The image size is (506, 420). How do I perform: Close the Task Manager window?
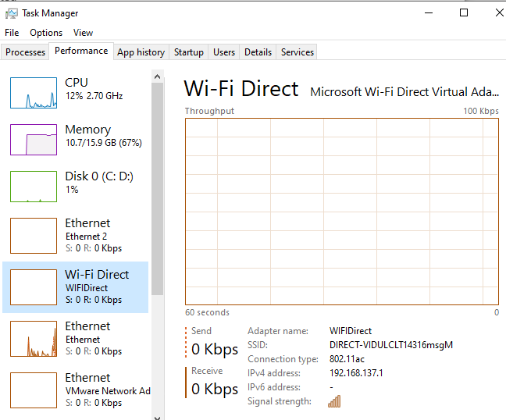point(499,13)
